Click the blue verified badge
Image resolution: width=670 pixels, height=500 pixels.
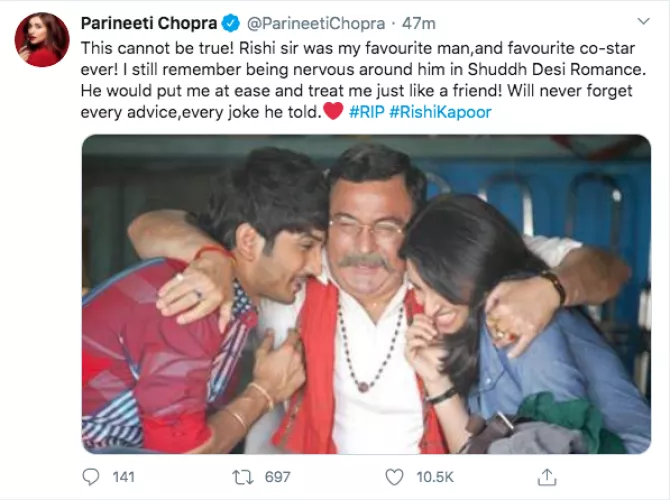coord(228,23)
